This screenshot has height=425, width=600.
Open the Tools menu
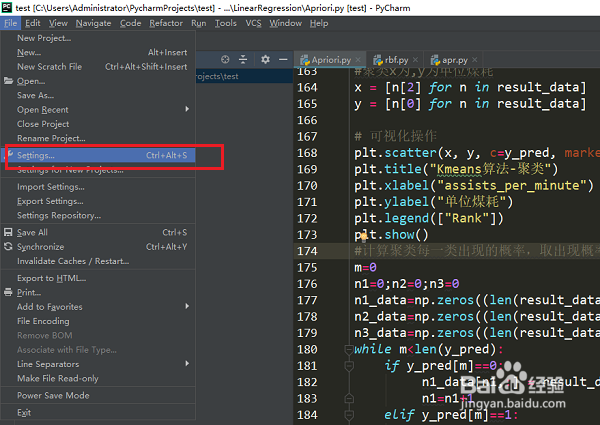point(226,23)
